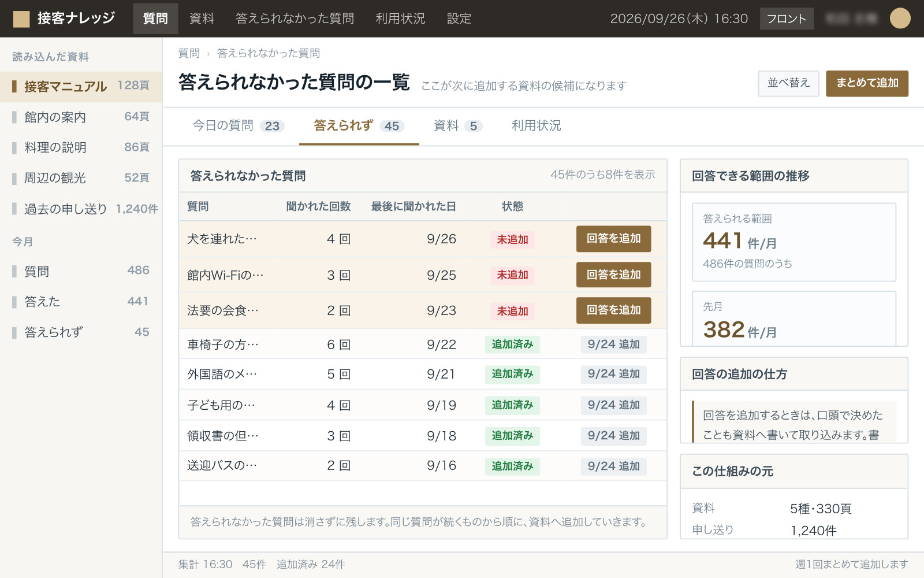Open 利用状況 in the top navigation
Image resolution: width=924 pixels, height=578 pixels.
click(400, 18)
